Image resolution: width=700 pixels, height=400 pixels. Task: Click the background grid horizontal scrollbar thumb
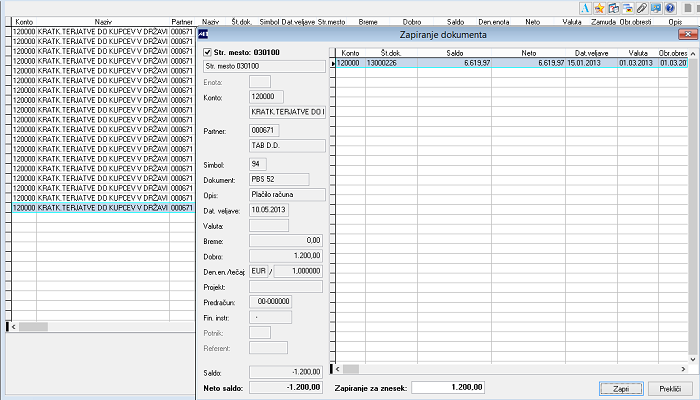(x=33, y=327)
